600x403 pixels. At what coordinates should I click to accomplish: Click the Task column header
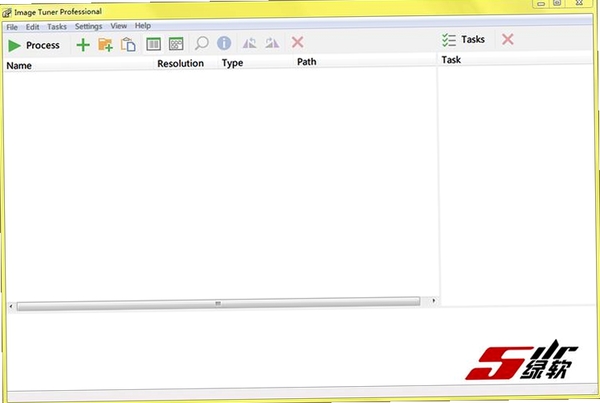(x=515, y=60)
